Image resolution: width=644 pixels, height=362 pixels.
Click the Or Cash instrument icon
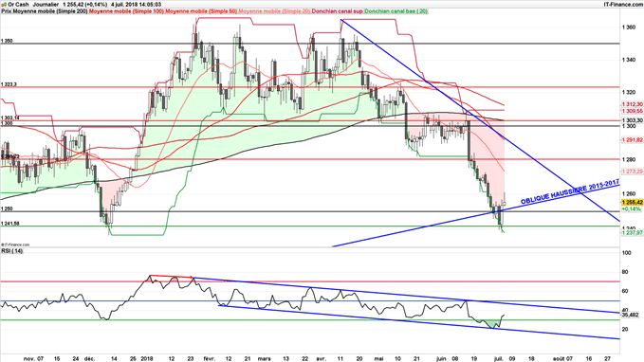4,4
